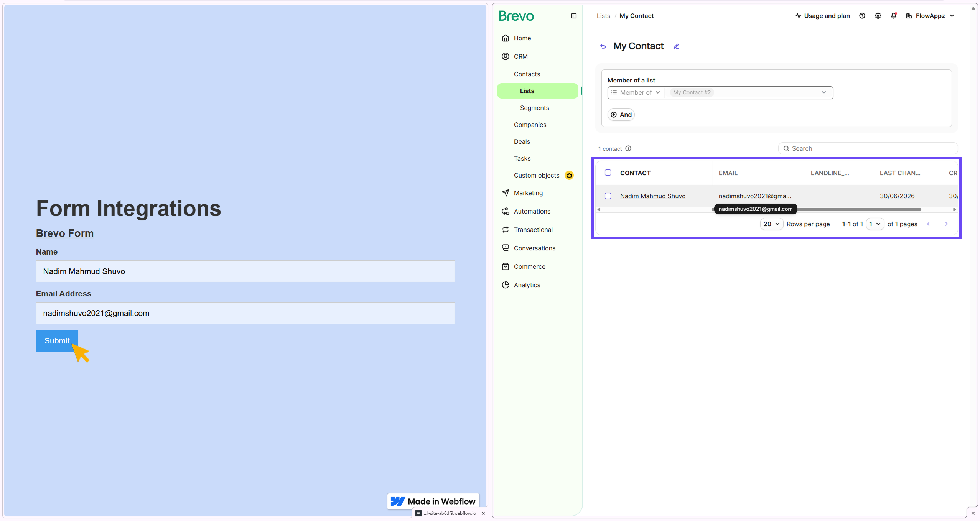Screen dimensions: 980x521
Task: Click the Lists breadcrumb link
Action: 603,16
